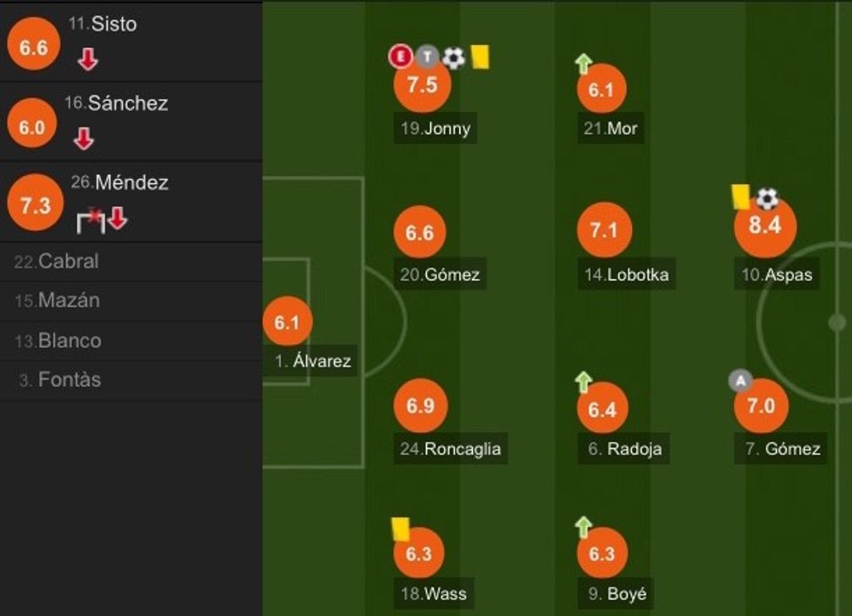
Task: Click the assist A icon on Gómez 7.0
Action: [740, 381]
